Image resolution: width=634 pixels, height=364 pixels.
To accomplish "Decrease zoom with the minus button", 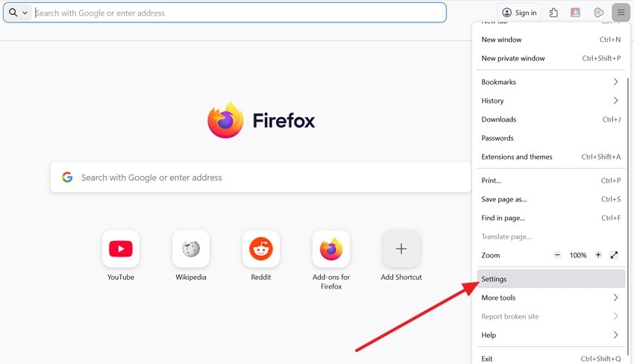I will (x=557, y=255).
